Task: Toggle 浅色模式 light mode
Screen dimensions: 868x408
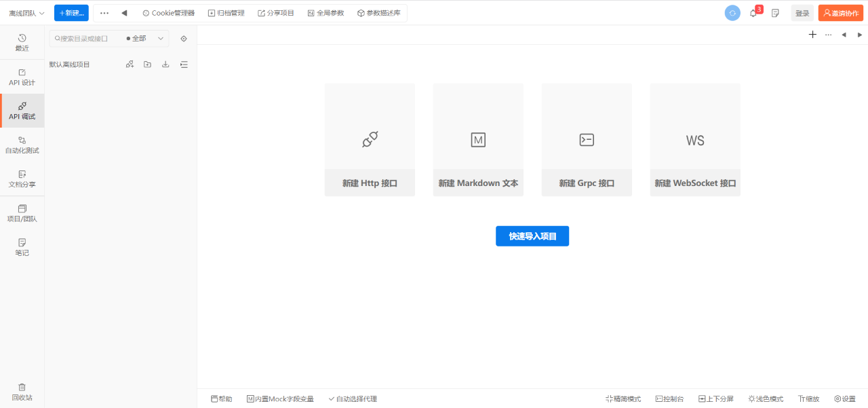Action: [x=765, y=398]
